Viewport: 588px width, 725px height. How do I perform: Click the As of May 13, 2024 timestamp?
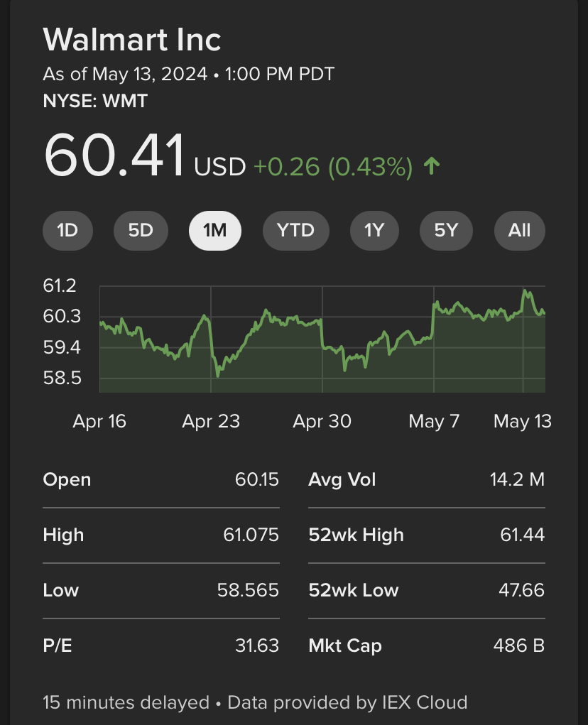[189, 74]
